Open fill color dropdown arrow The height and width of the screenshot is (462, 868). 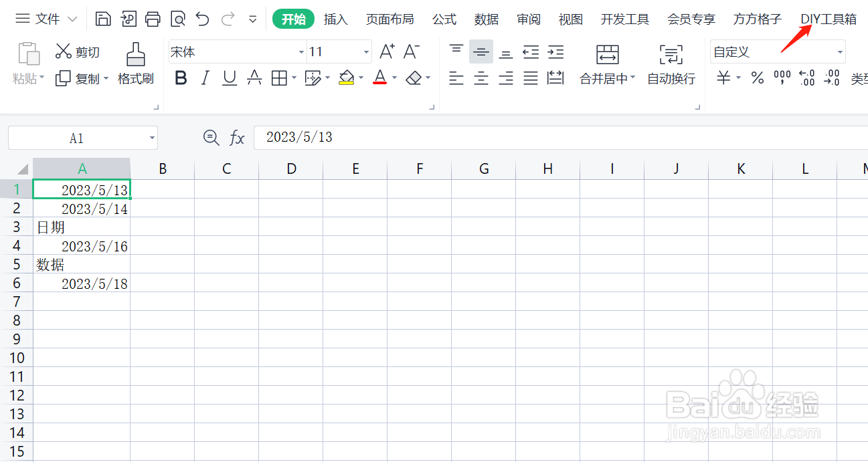(x=361, y=79)
